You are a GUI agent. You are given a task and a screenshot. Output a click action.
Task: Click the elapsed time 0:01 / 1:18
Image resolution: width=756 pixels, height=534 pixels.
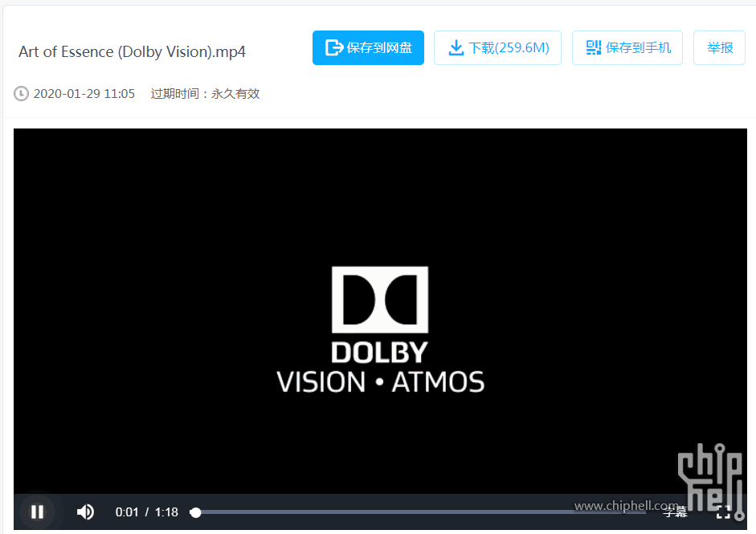coord(146,512)
